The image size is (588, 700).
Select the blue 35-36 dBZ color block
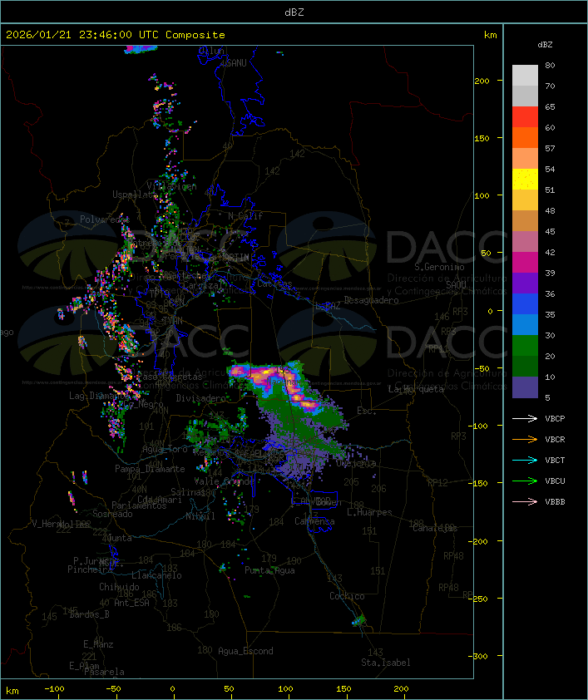[x=525, y=304]
